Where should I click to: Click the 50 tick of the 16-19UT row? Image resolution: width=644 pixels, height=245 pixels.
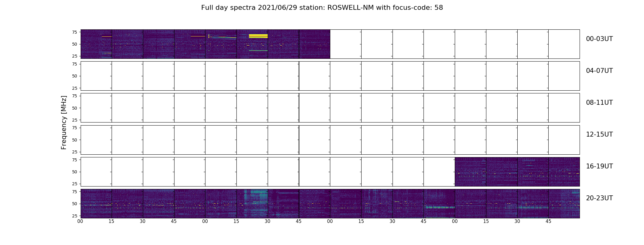[74, 172]
